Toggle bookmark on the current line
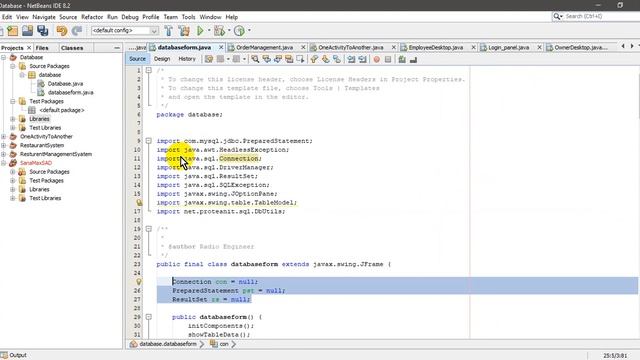Viewport: 640px width, 360px height. tap(337, 60)
